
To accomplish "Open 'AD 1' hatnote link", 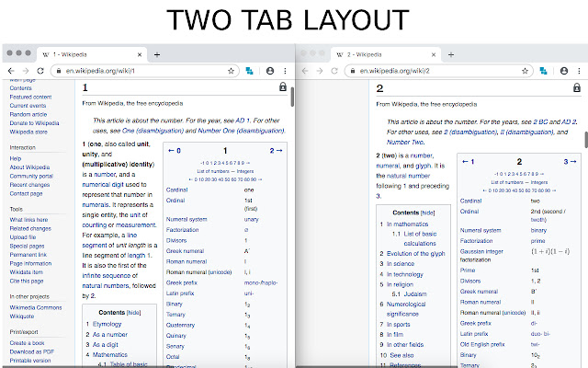I will pos(243,121).
